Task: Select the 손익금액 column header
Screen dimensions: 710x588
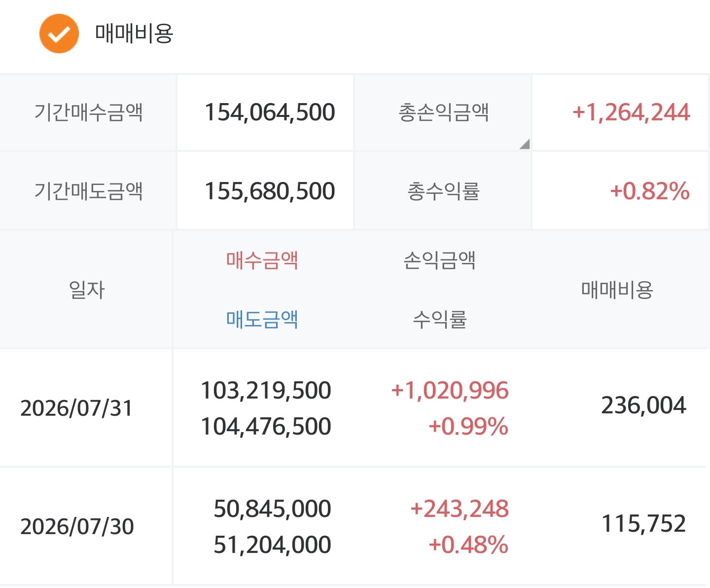Action: [x=439, y=260]
